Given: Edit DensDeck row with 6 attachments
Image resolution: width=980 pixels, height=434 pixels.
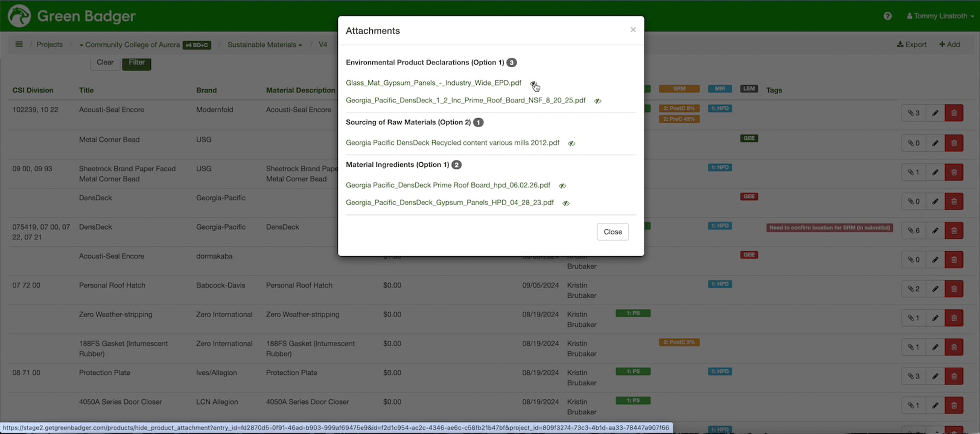Looking at the screenshot, I should [935, 230].
